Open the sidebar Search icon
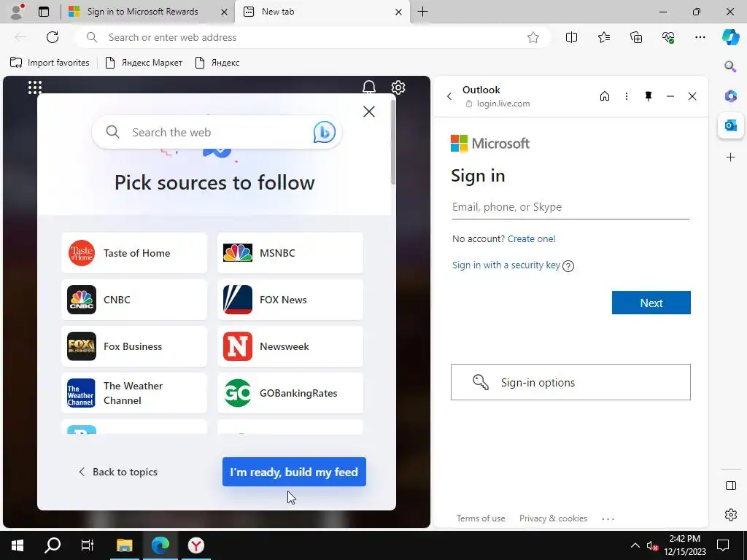Screen dimensions: 747x560 [730, 66]
